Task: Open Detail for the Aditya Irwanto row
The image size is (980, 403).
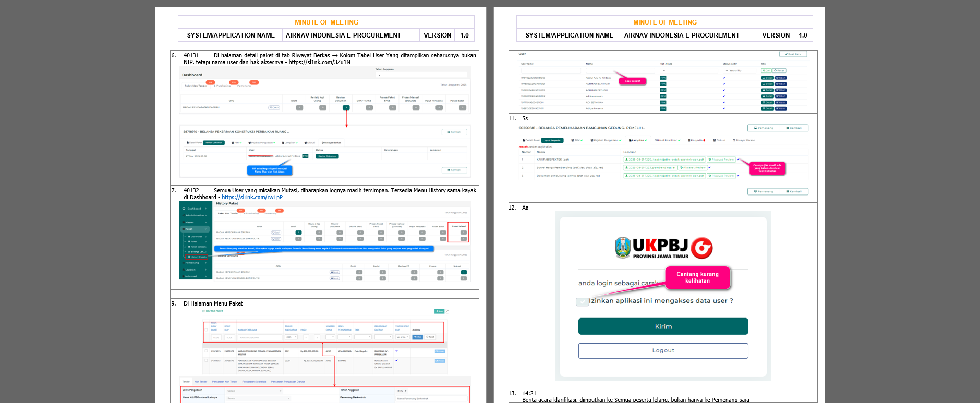Action: pos(767,109)
